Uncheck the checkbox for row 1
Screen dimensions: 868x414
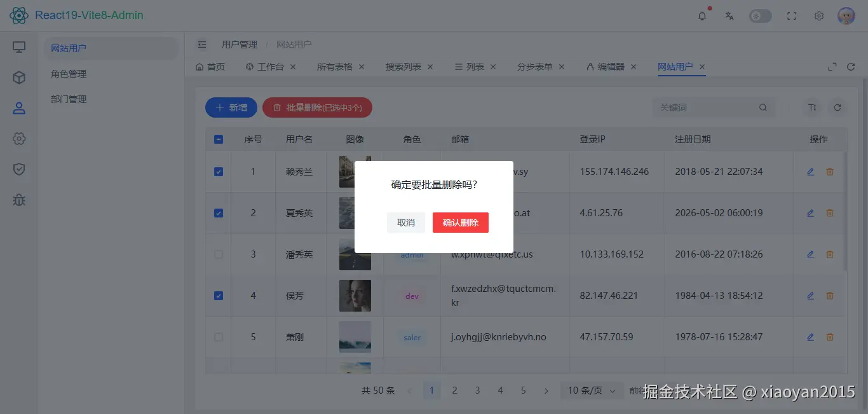coord(219,172)
